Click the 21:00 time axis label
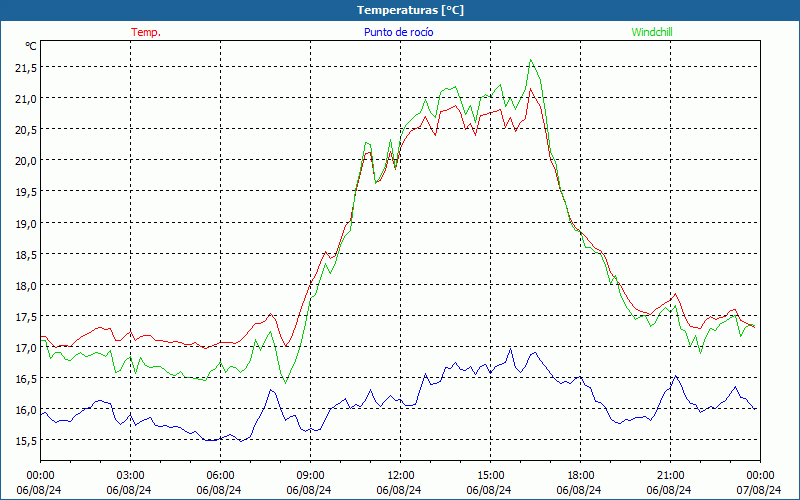This screenshot has width=800, height=500. point(670,475)
